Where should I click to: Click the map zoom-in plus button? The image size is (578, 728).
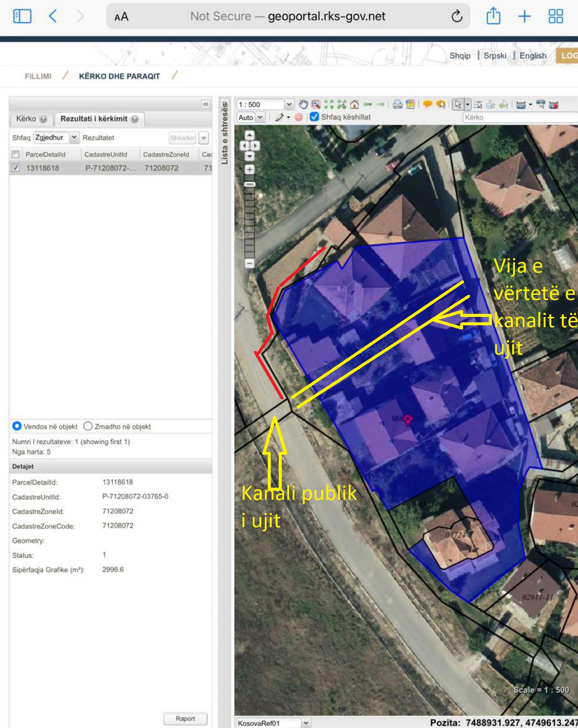(x=250, y=169)
